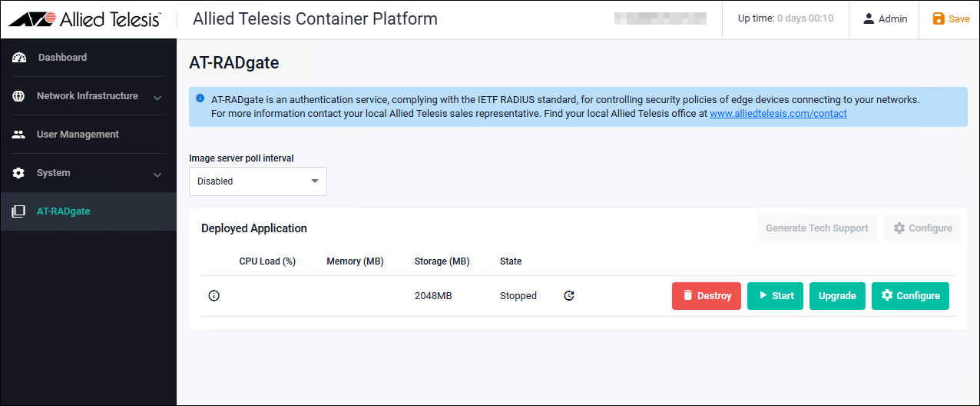Open the Image server poll interval dropdown
The width and height of the screenshot is (980, 406).
point(257,181)
